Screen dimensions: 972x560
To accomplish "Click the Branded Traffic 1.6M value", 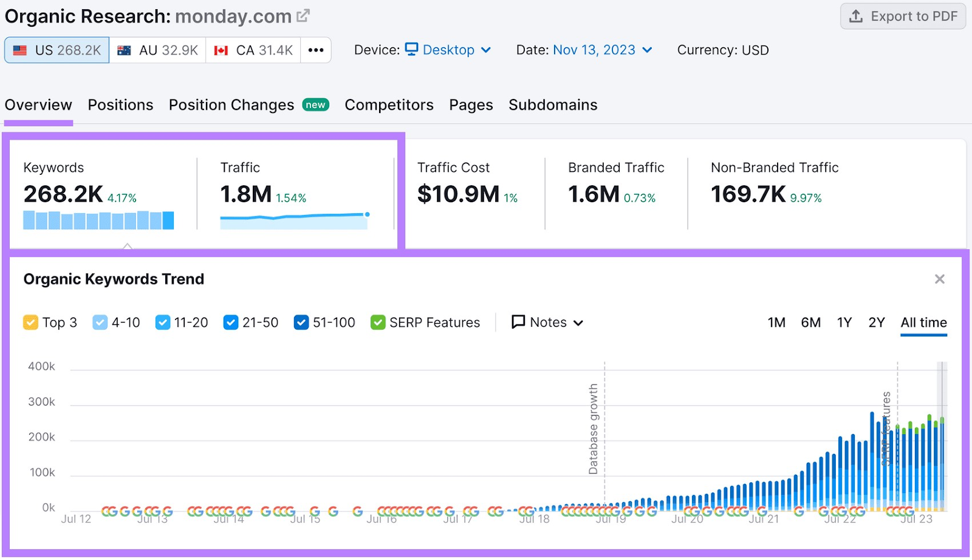I will click(594, 194).
